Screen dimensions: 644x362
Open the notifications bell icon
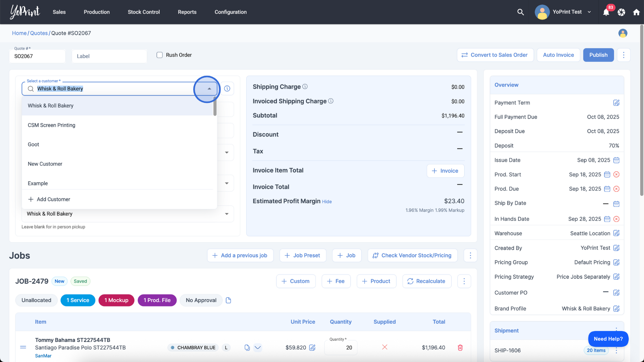pyautogui.click(x=606, y=12)
